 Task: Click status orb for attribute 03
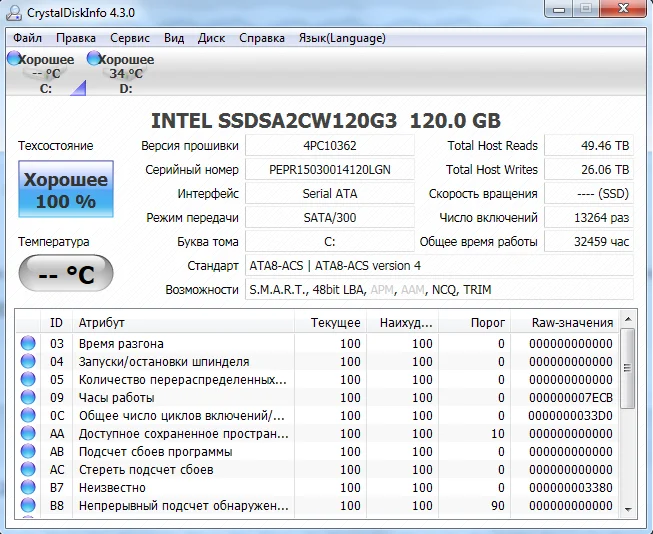(x=28, y=344)
